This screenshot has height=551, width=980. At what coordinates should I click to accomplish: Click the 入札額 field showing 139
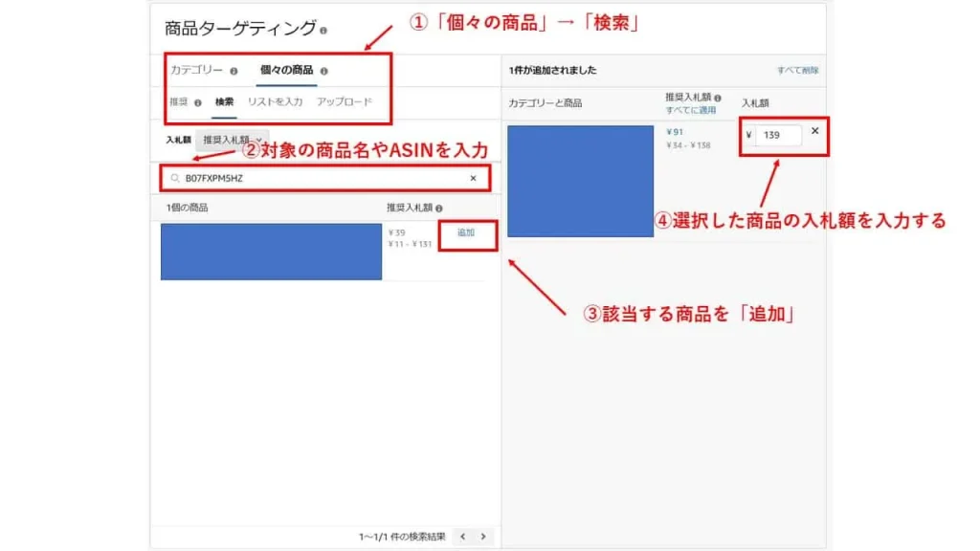[779, 135]
